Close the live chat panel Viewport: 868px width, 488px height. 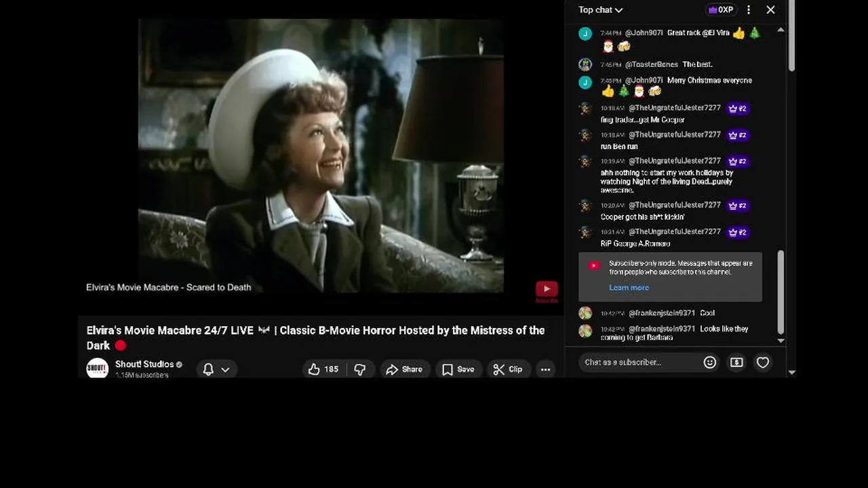[x=770, y=9]
